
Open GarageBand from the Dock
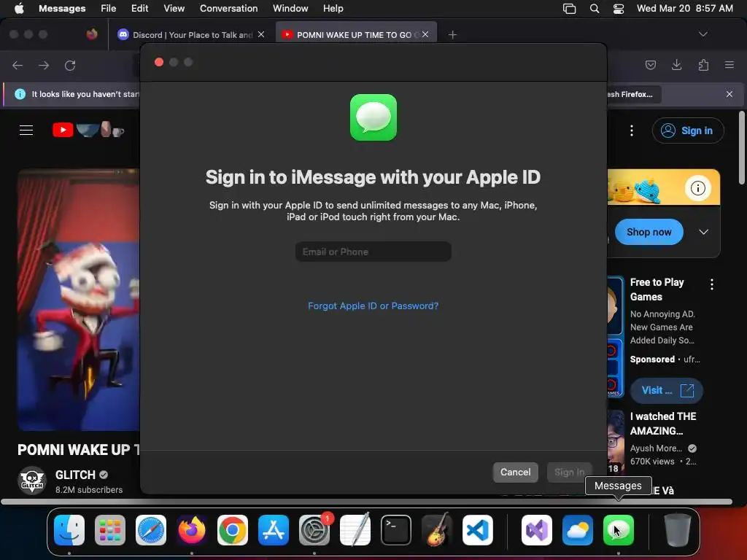(437, 530)
